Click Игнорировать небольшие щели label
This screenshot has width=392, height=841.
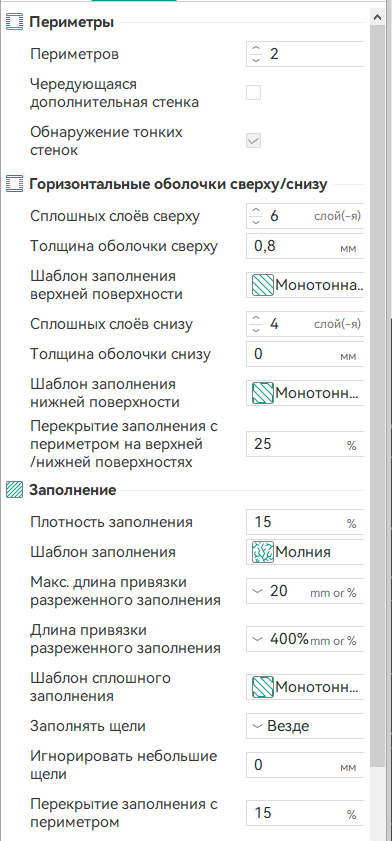(124, 765)
